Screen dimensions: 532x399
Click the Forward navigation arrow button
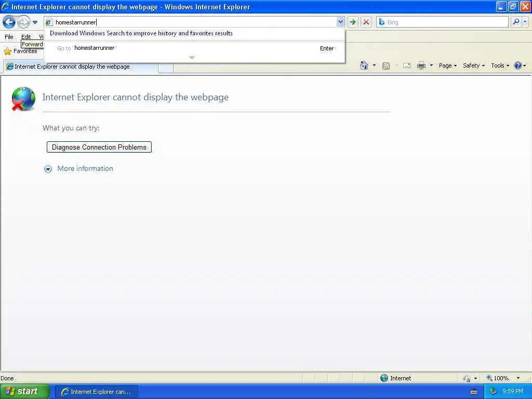[23, 22]
